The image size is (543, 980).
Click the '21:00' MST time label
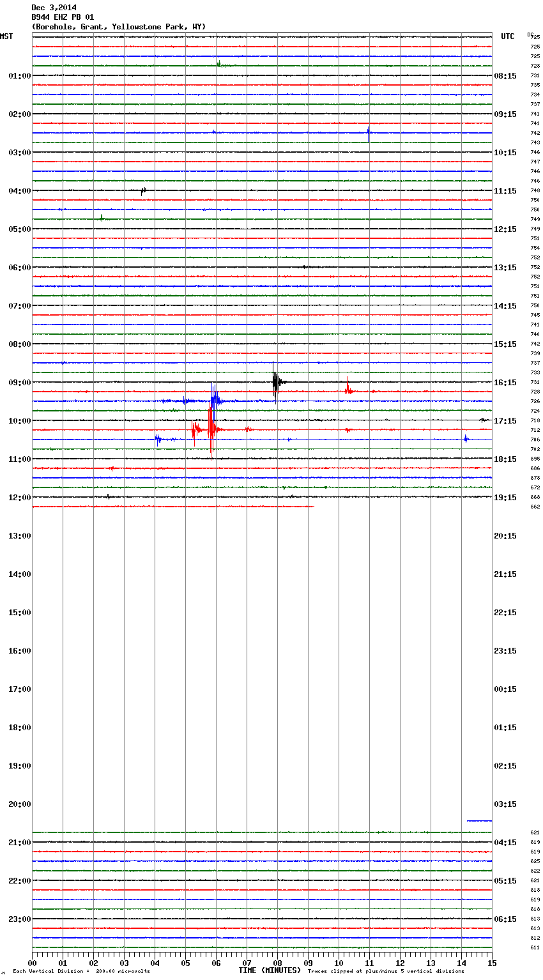click(19, 843)
